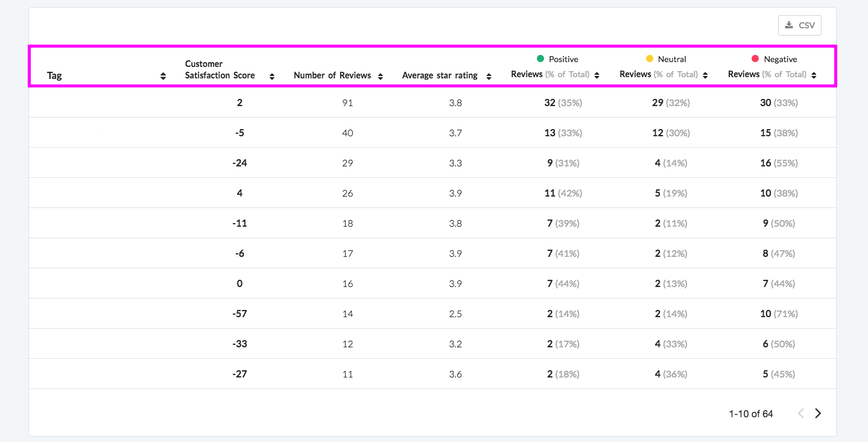Click negative reviews "5 (45%)" cell
This screenshot has height=442, width=868.
779,374
